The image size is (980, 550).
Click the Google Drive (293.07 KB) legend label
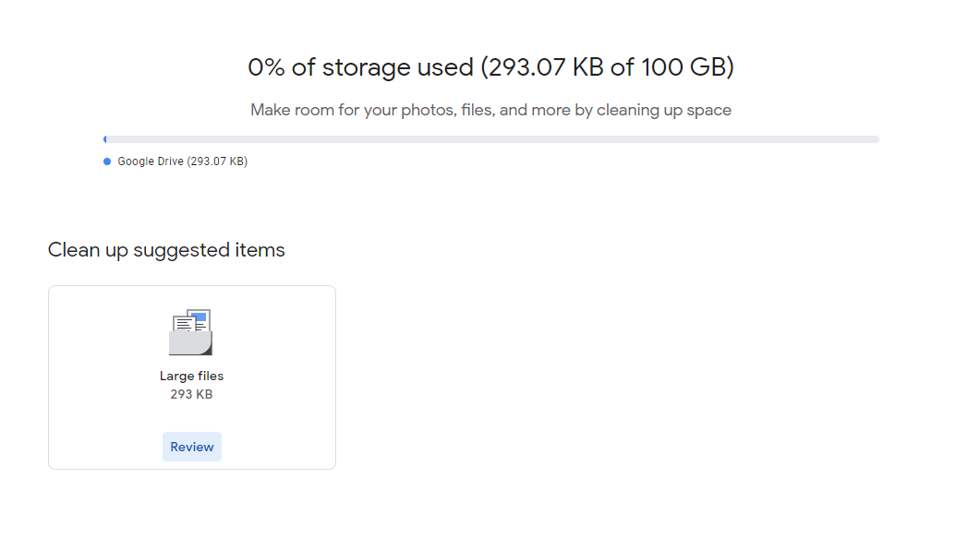coord(183,161)
